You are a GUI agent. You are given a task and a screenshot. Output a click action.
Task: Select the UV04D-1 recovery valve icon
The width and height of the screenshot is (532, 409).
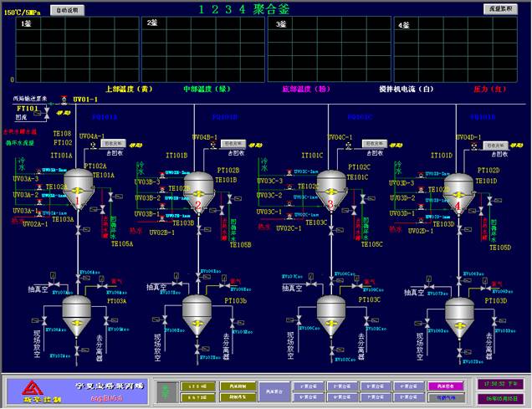pyautogui.click(x=474, y=146)
